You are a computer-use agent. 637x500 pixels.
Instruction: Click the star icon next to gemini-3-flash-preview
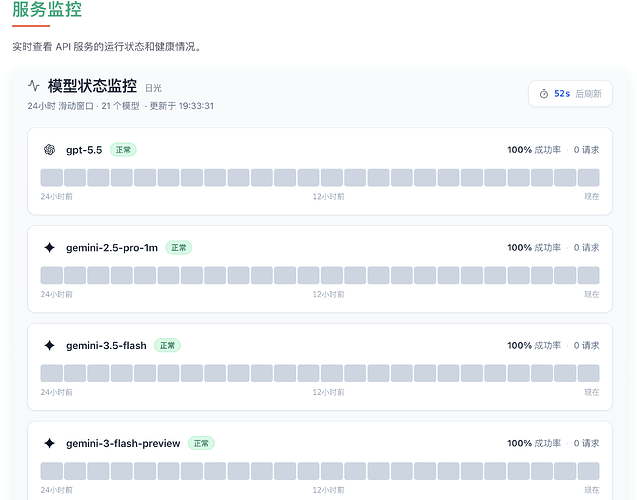(x=50, y=443)
